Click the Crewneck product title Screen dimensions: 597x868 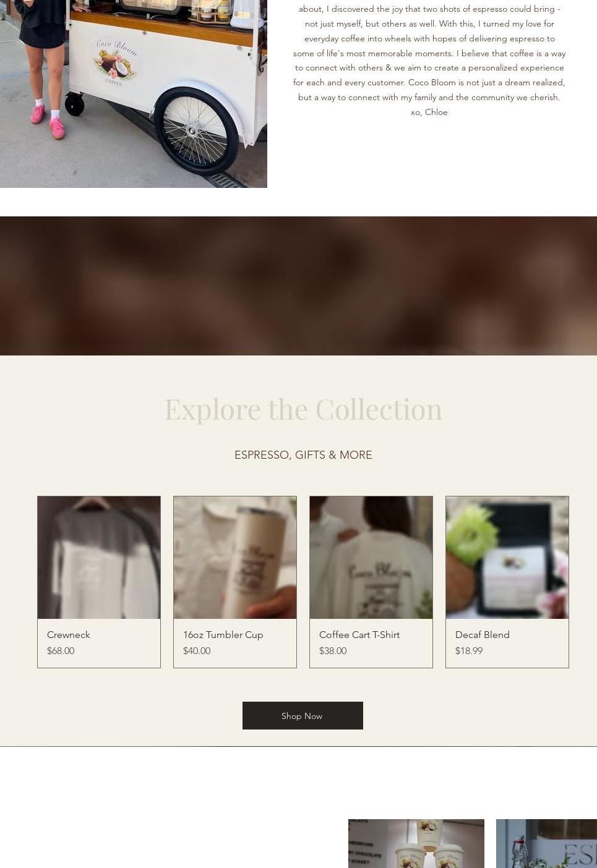[x=69, y=635]
